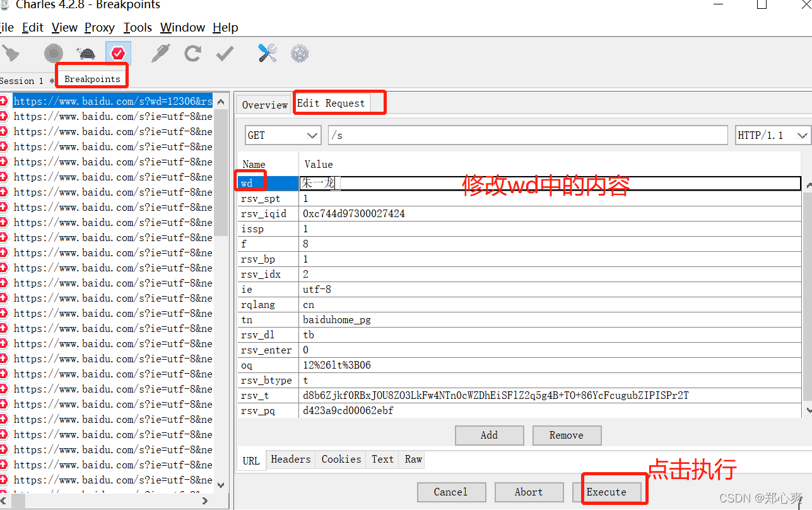The width and height of the screenshot is (812, 510).
Task: Click the rsv_dl value tb
Action: [x=309, y=335]
